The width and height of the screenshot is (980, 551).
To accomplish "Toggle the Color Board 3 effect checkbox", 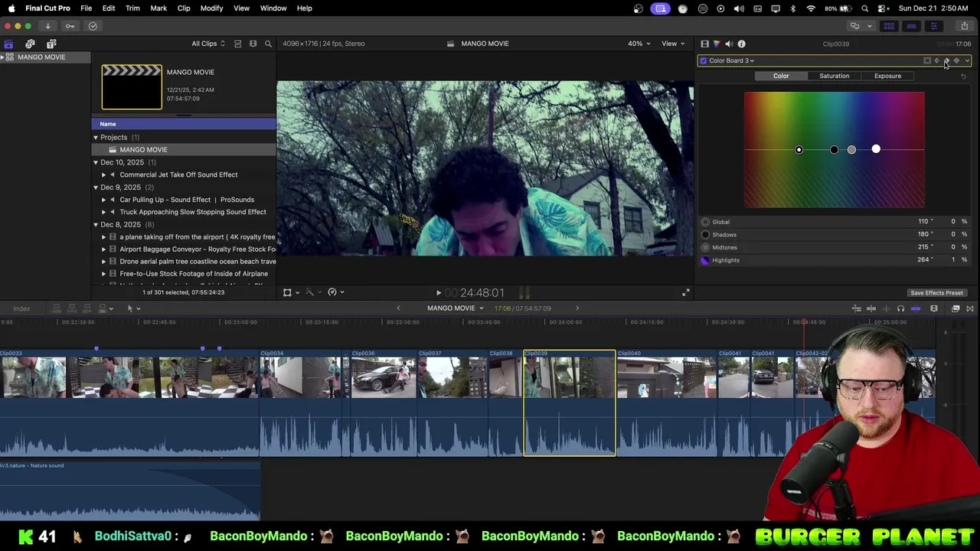I will click(704, 60).
